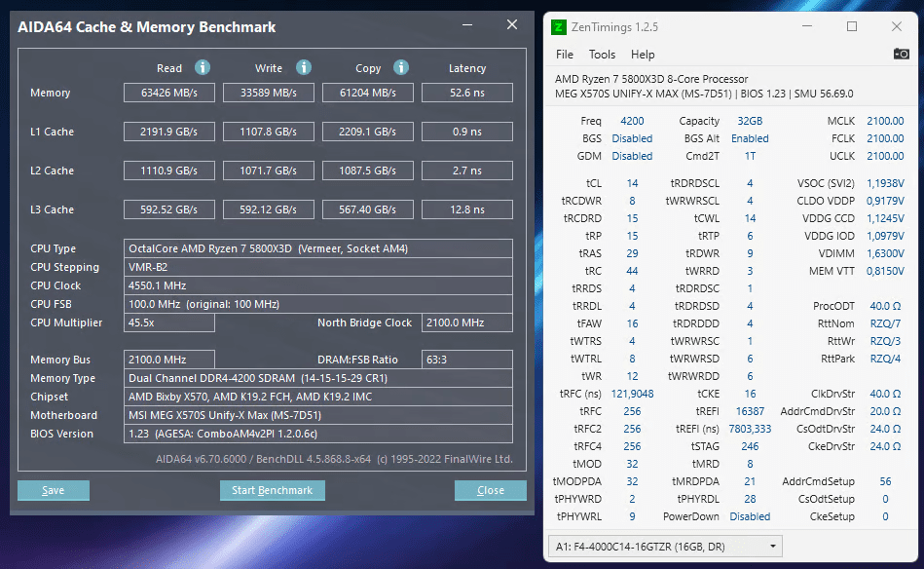Click L3 Cache Write value 592.12 GB/s
Image resolution: width=924 pixels, height=569 pixels.
[268, 209]
